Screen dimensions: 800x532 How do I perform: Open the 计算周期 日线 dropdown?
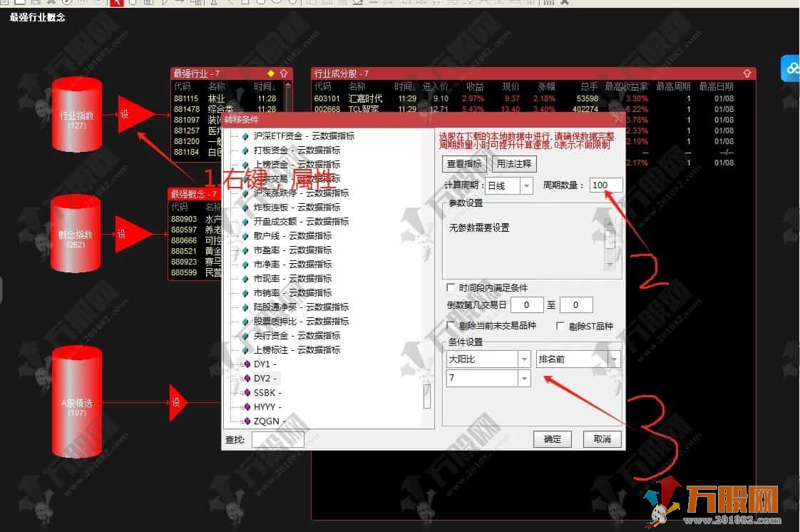[526, 185]
